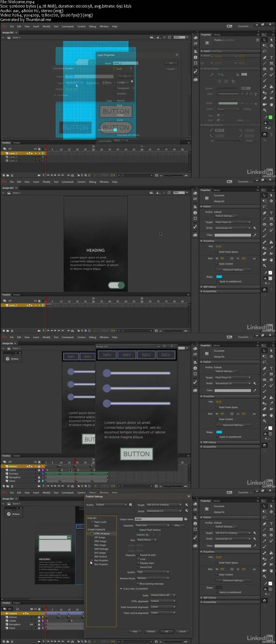Image resolution: width=276 pixels, height=644 pixels.
Task: Select Paint Bucket tool in the 00:00:30 frame
Action: pos(271,242)
